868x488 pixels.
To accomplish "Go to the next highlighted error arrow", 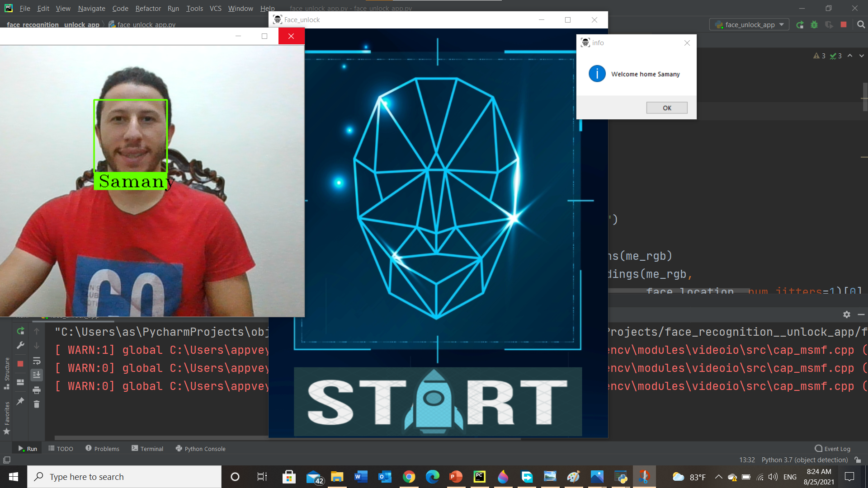I will [x=862, y=56].
